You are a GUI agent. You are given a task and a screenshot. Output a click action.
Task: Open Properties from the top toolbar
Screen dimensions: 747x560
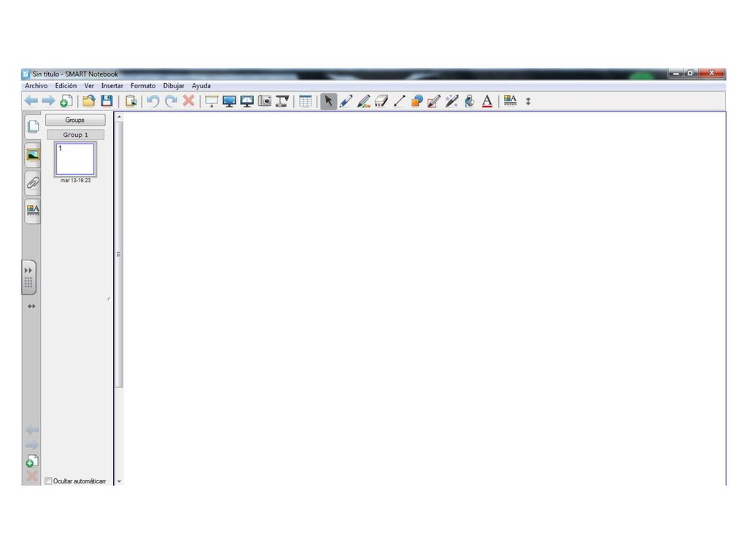pos(510,101)
